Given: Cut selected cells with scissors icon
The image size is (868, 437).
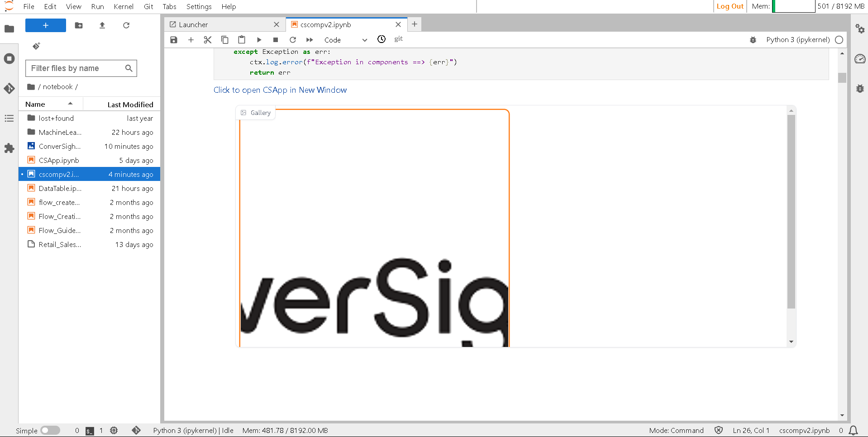Looking at the screenshot, I should [x=207, y=40].
